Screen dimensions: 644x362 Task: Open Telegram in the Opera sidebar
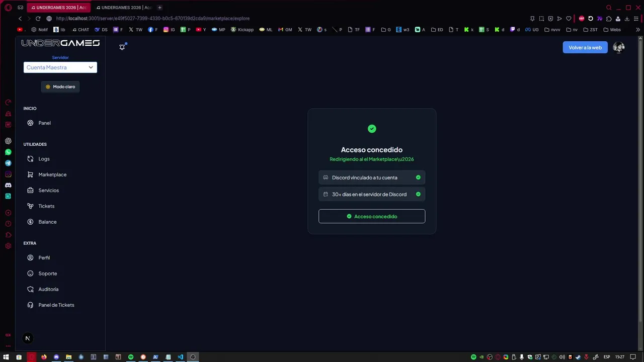pos(8,163)
